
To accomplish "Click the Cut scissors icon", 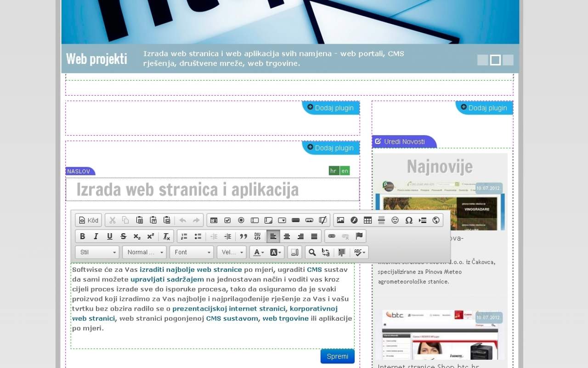I will coord(112,220).
